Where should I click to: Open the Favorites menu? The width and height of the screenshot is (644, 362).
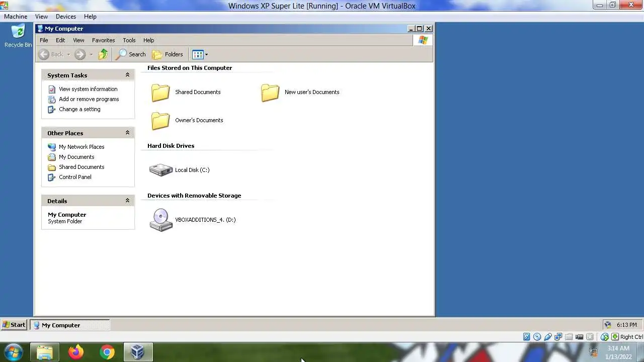(x=103, y=40)
